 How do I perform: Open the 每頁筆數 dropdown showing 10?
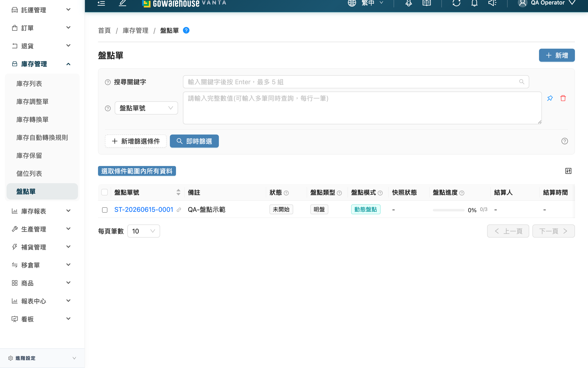[144, 231]
